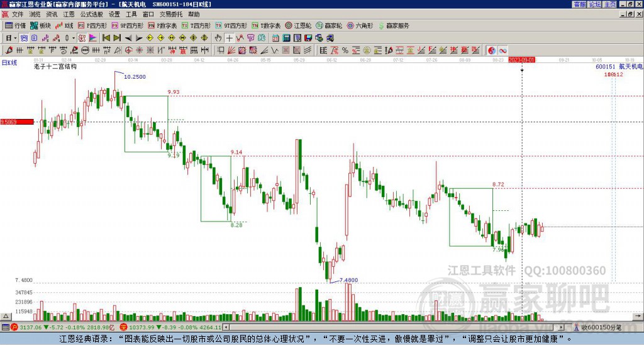Open the 设置 menu

click(114, 14)
